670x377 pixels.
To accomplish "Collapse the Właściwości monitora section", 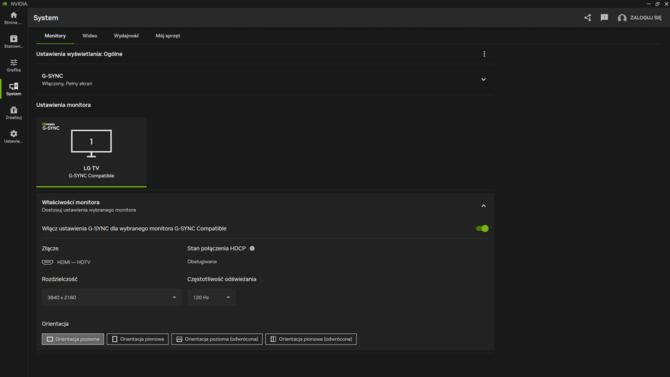I will [x=483, y=206].
